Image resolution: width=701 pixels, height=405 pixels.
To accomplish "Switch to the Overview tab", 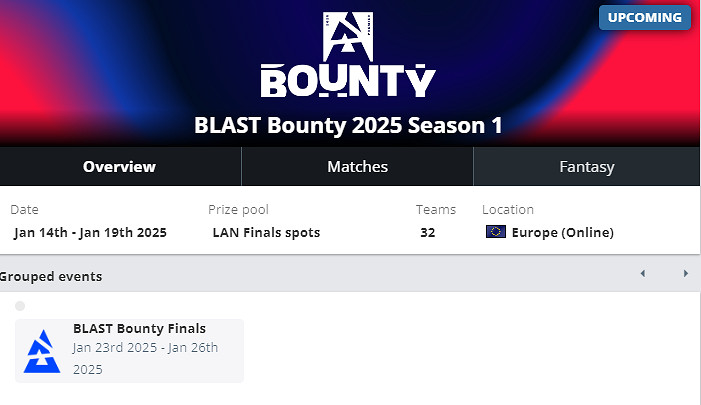I will coord(119,167).
